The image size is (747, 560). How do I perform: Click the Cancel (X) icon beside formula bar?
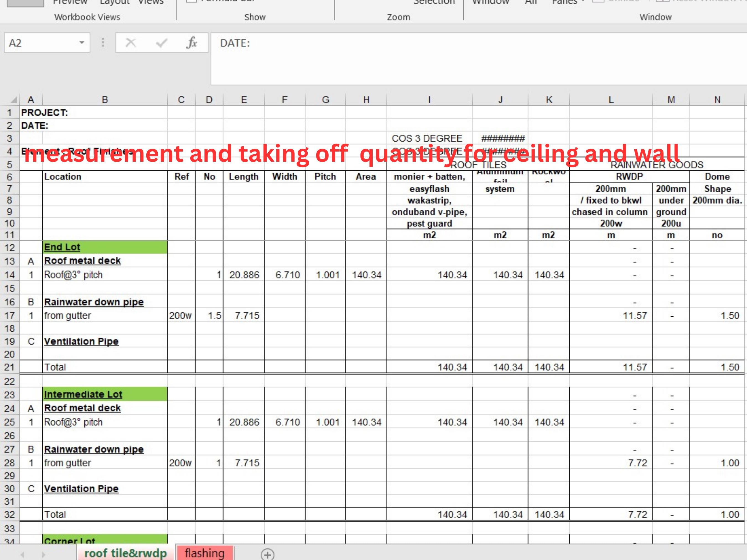[131, 43]
